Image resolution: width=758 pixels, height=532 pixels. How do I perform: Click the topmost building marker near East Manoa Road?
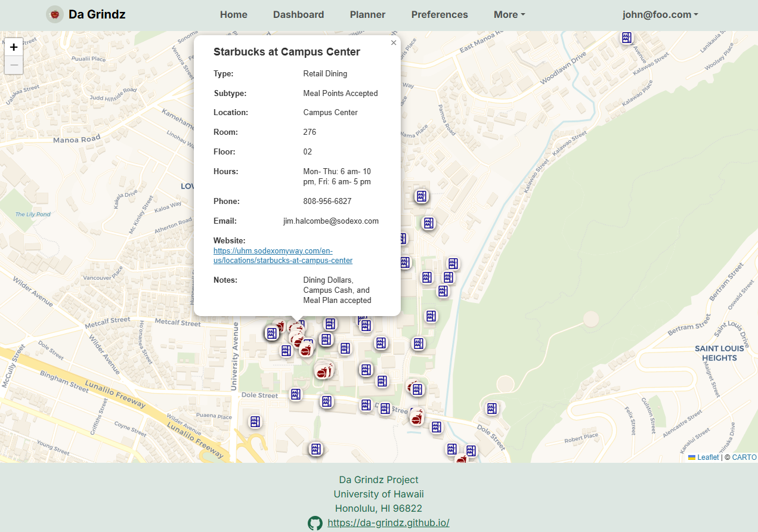[627, 38]
